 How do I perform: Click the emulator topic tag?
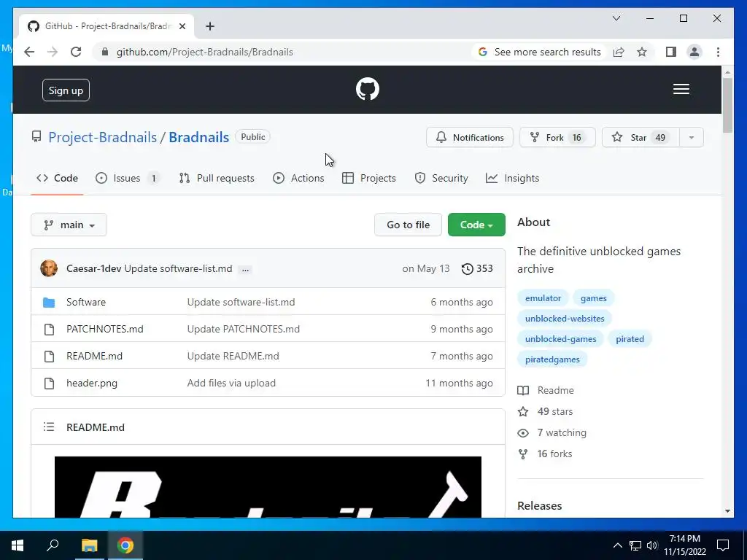pyautogui.click(x=543, y=298)
